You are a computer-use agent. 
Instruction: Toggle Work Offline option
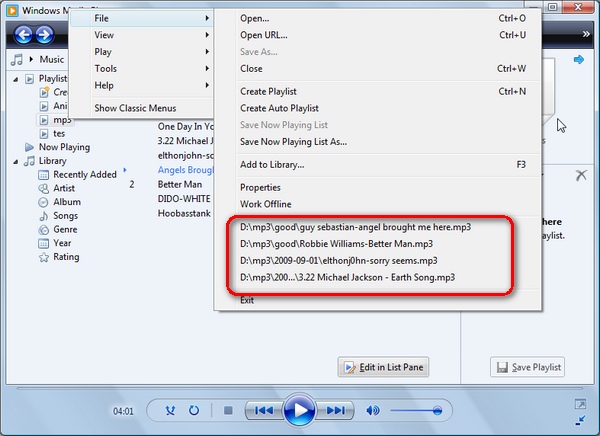(378, 204)
